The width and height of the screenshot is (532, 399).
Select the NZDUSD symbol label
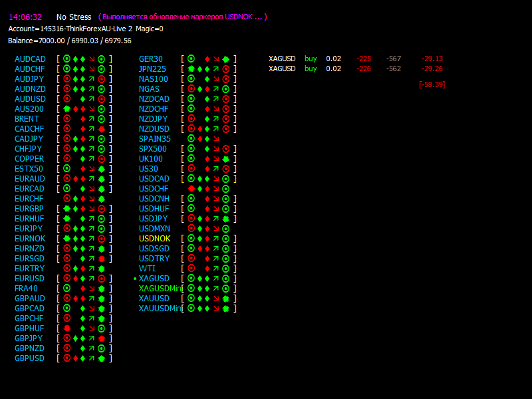(x=154, y=129)
